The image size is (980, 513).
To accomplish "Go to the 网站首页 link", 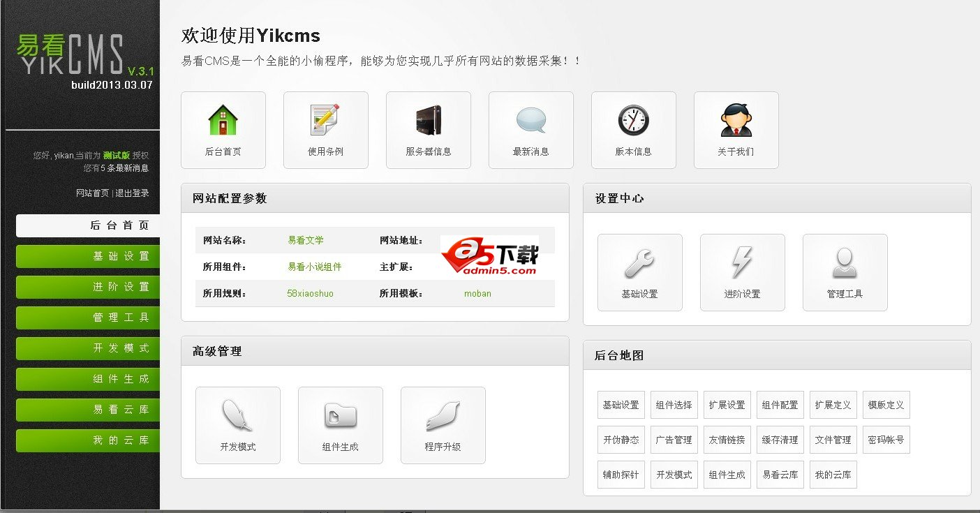I will pyautogui.click(x=93, y=193).
